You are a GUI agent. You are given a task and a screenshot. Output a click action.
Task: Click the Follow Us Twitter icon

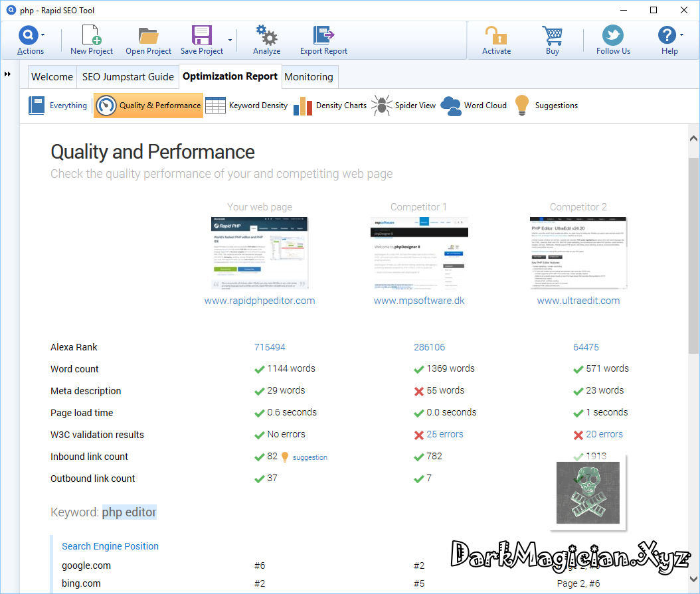[613, 35]
